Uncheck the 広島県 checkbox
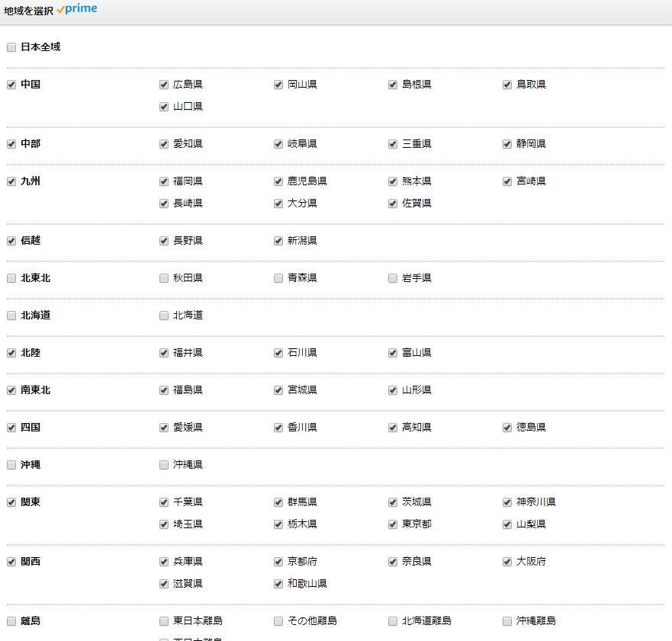The image size is (672, 641). pos(164,85)
